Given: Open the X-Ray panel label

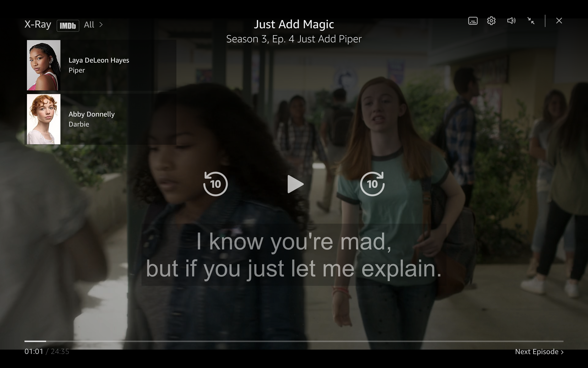Looking at the screenshot, I should (x=38, y=24).
